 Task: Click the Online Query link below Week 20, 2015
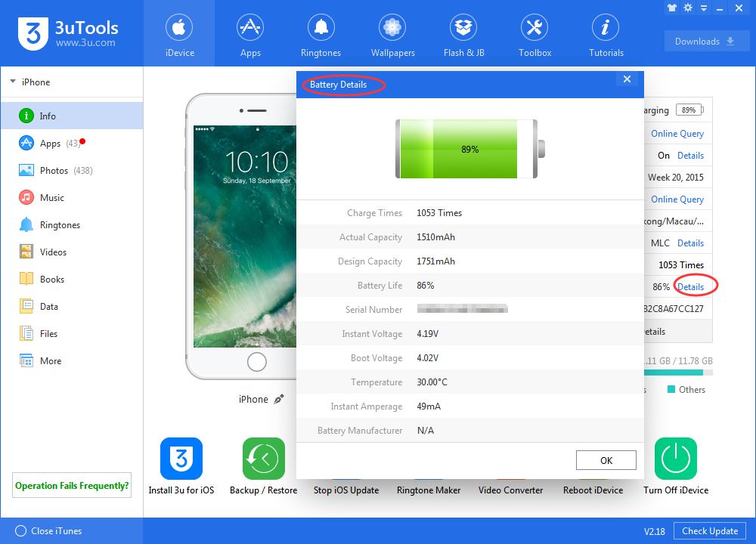[x=677, y=199]
